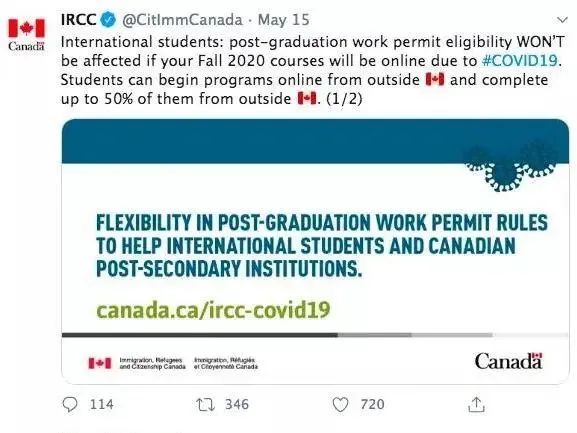Click the IRCC account name
Screen dimensions: 577x433
click(x=79, y=19)
